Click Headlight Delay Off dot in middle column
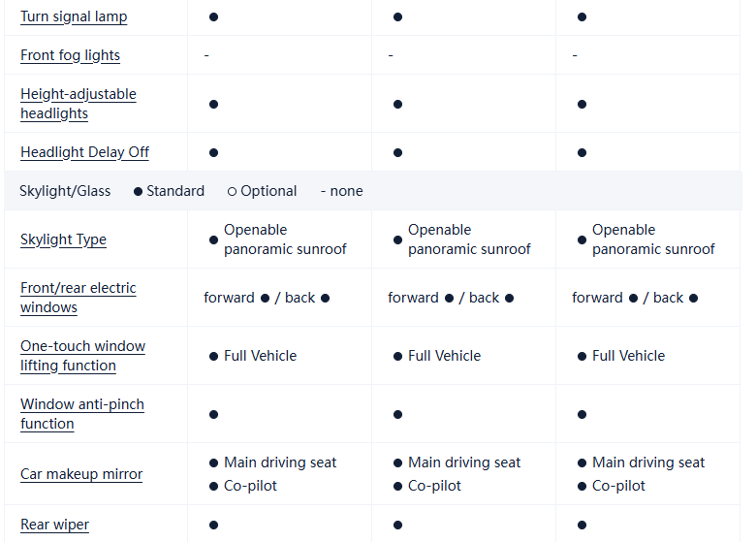The height and width of the screenshot is (542, 756). pos(397,152)
